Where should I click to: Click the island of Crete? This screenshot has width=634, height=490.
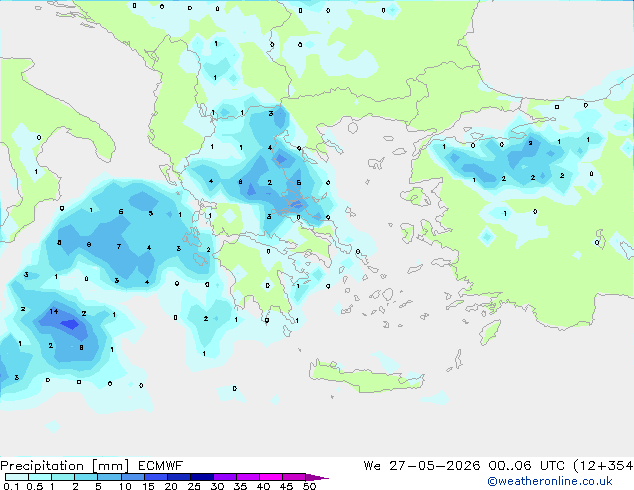366,378
